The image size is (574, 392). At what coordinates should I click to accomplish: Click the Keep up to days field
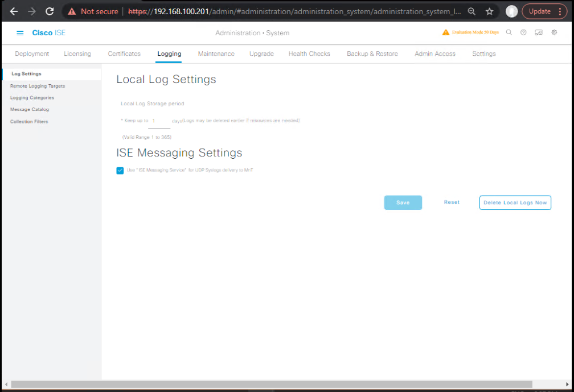(159, 121)
